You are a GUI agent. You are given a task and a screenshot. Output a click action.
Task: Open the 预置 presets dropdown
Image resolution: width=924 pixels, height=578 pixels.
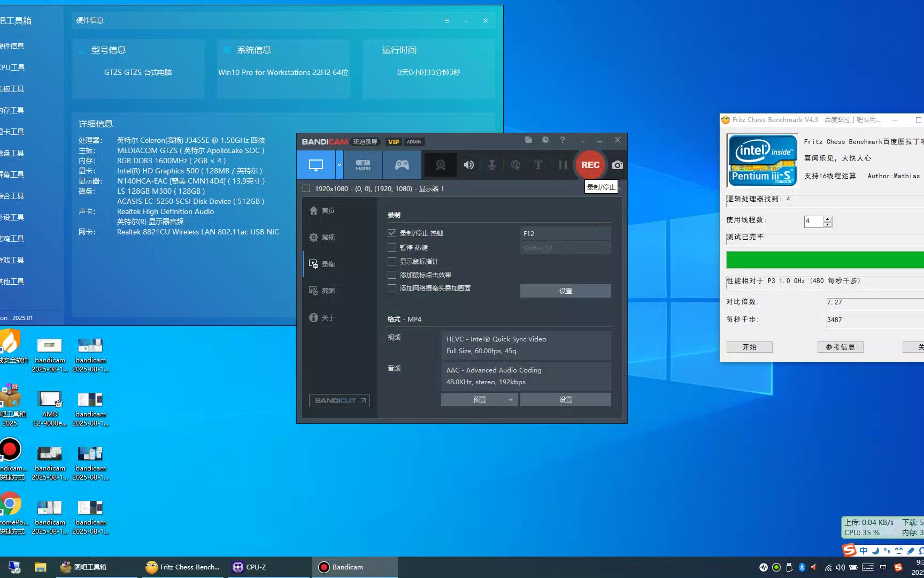(479, 400)
